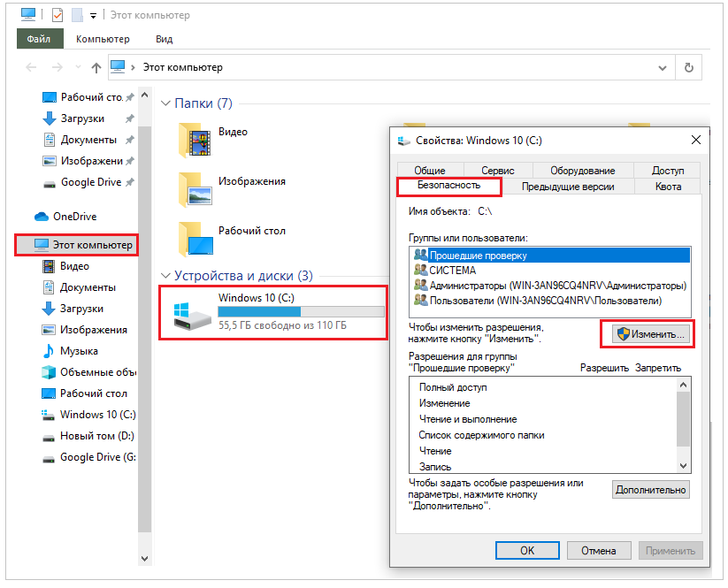Image resolution: width=728 pixels, height=588 pixels.
Task: Switch to the Квота tab
Action: click(x=668, y=187)
